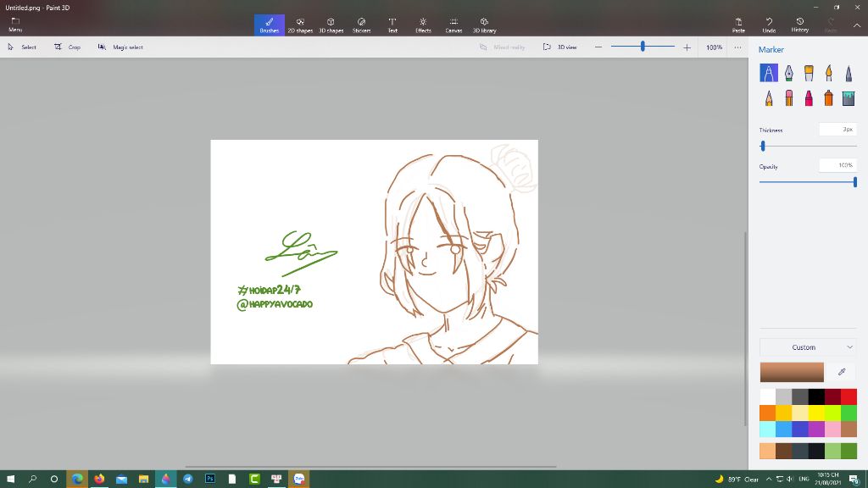Select the Crayon brush
The height and width of the screenshot is (488, 868).
click(809, 98)
